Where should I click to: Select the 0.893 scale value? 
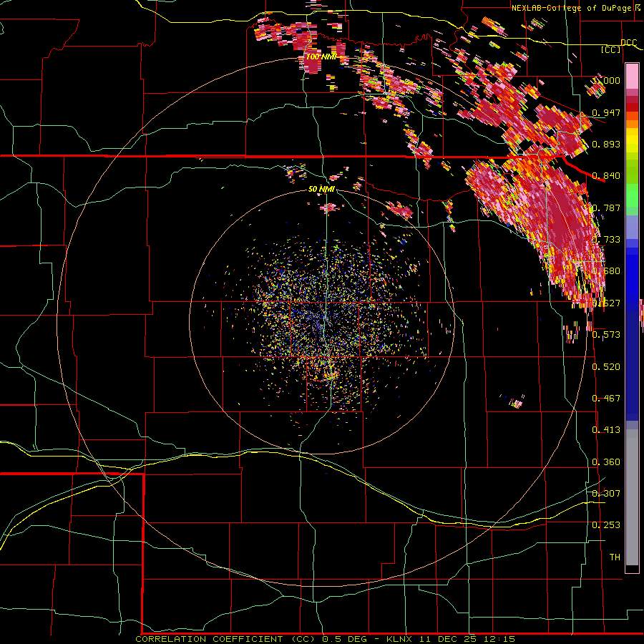pos(606,144)
